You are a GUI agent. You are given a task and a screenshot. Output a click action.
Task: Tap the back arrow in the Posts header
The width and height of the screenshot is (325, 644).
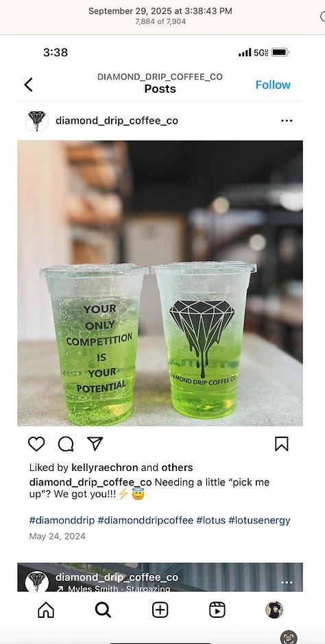28,84
